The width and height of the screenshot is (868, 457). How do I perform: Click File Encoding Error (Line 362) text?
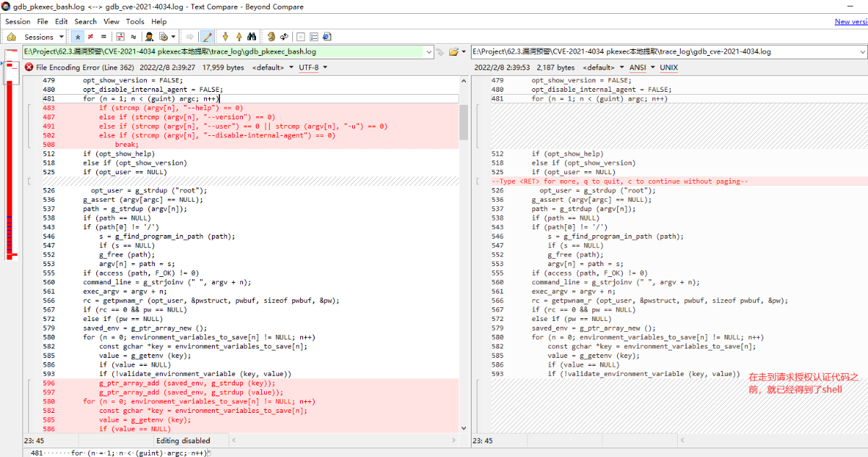pyautogui.click(x=85, y=67)
